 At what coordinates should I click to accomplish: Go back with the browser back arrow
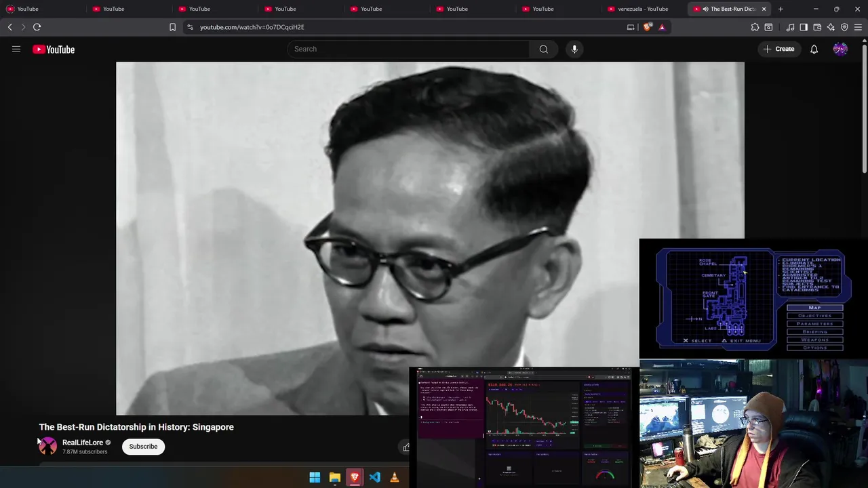[10, 27]
